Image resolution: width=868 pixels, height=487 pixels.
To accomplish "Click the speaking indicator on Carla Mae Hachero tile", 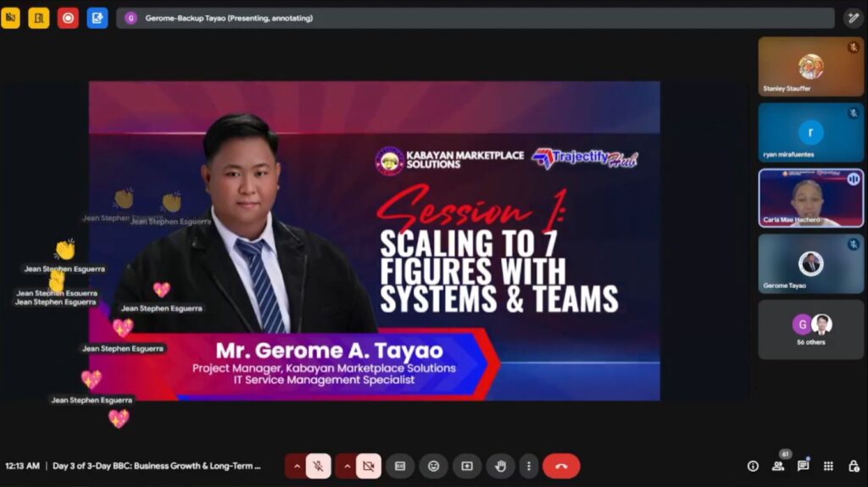I will [x=854, y=179].
